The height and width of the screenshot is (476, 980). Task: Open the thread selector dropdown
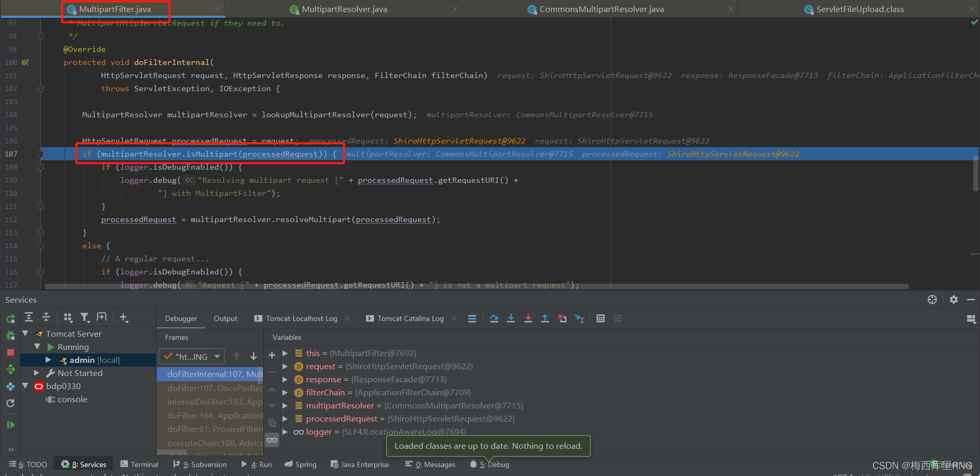(x=192, y=357)
